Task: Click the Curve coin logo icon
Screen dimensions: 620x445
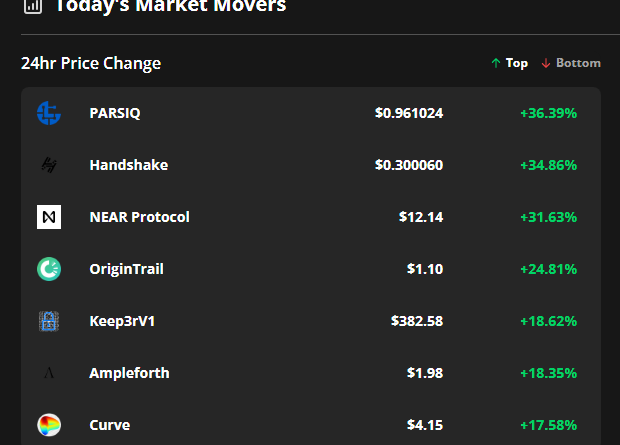Action: (49, 425)
